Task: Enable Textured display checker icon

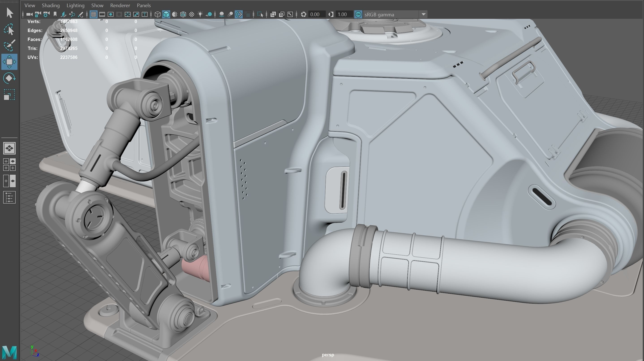Action: click(191, 15)
